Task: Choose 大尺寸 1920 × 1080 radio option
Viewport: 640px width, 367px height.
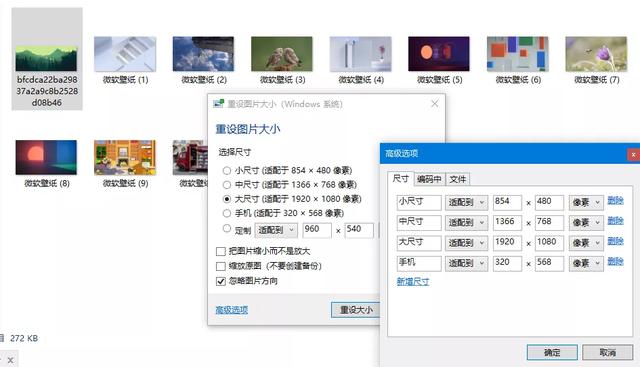Action: [227, 199]
